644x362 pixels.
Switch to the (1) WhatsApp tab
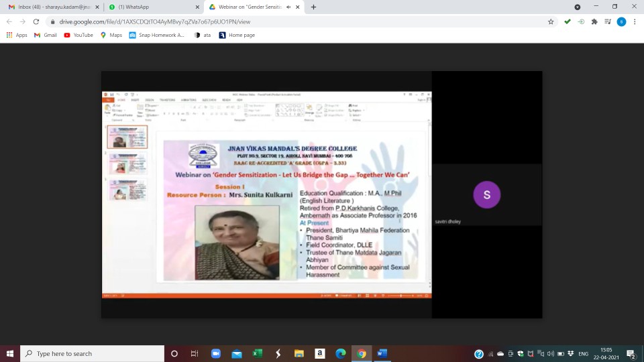(153, 7)
